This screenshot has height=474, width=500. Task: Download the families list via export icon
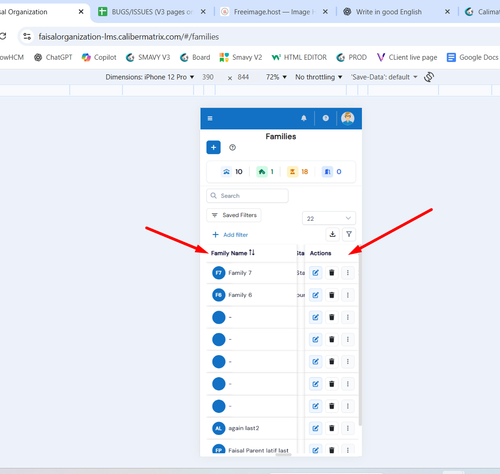(332, 234)
